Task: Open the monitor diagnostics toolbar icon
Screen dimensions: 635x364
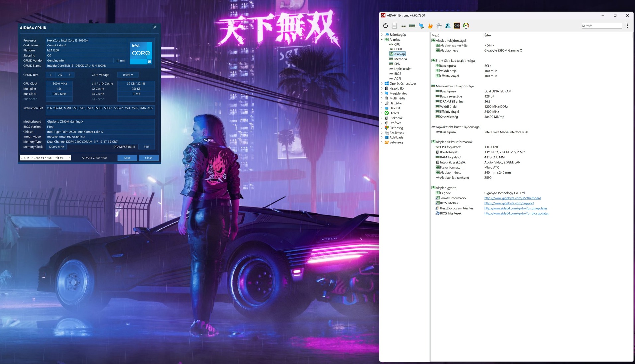Action: [421, 26]
